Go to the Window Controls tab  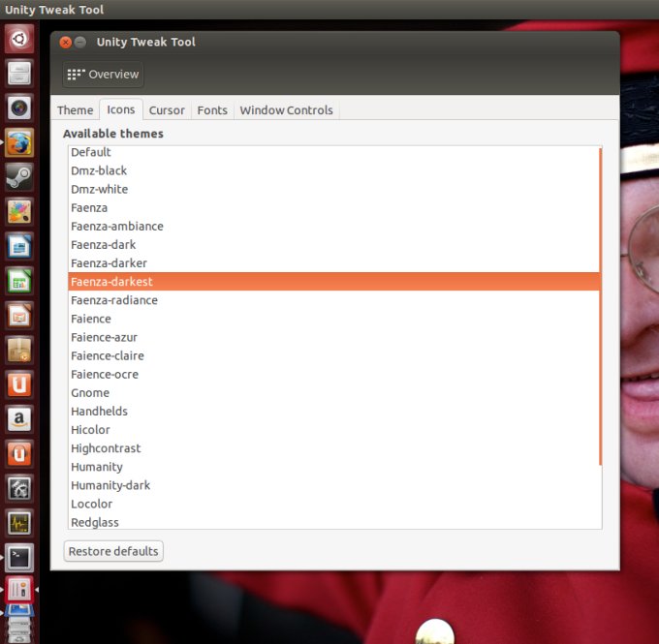tap(286, 110)
